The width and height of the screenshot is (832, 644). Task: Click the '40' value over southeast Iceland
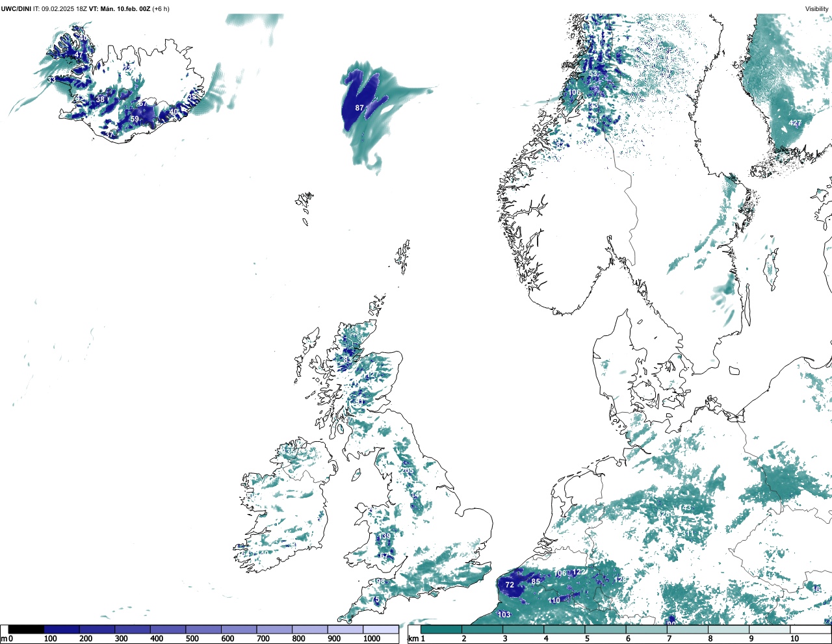tap(174, 112)
